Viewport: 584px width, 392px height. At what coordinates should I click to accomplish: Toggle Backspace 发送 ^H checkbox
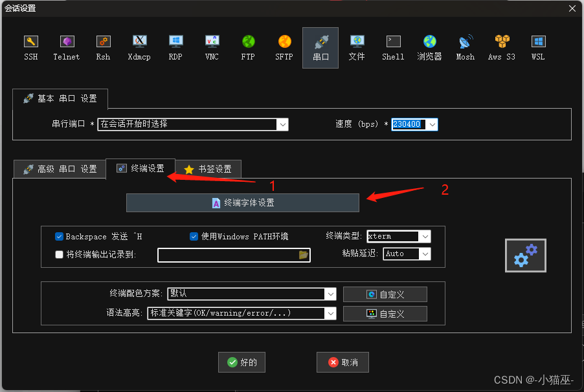[59, 236]
